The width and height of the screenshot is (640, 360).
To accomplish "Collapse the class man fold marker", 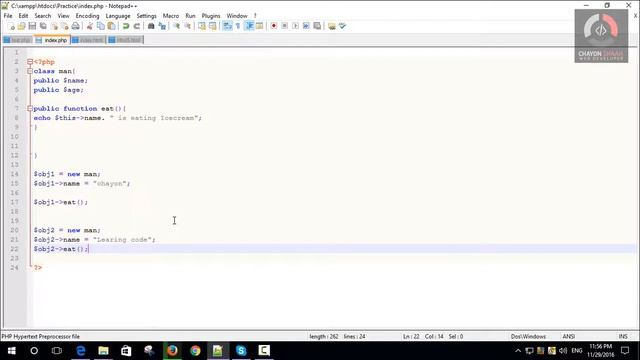I will [30, 71].
